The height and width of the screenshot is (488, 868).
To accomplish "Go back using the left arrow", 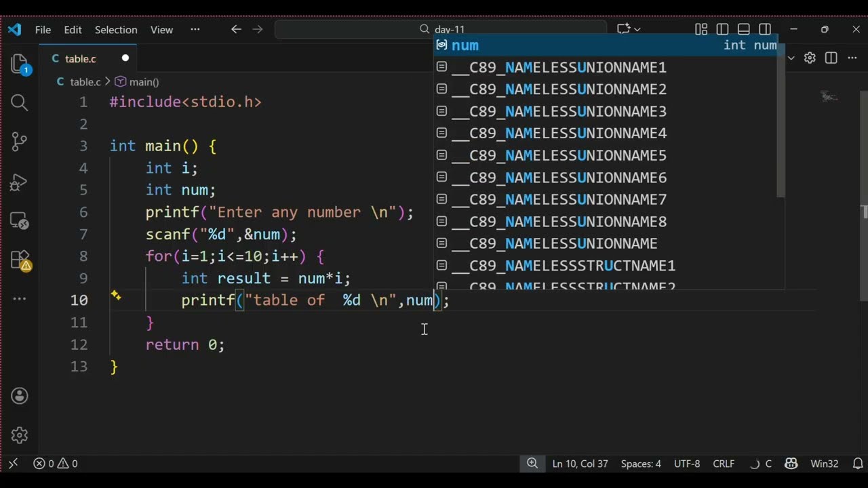I will tap(236, 29).
